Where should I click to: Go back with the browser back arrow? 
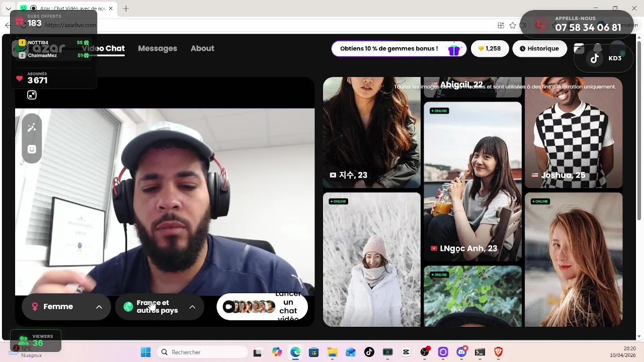coord(8,25)
